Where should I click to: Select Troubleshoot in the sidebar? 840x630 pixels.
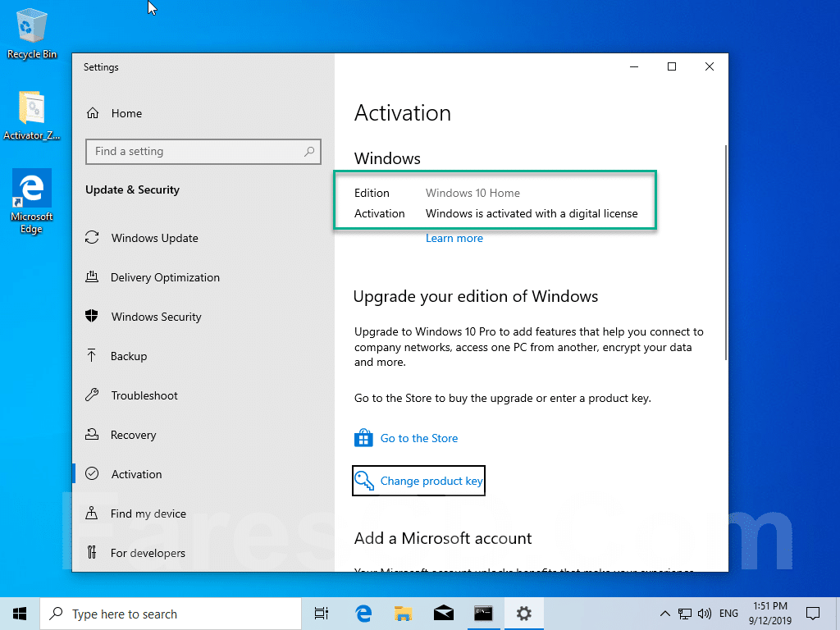tap(144, 395)
